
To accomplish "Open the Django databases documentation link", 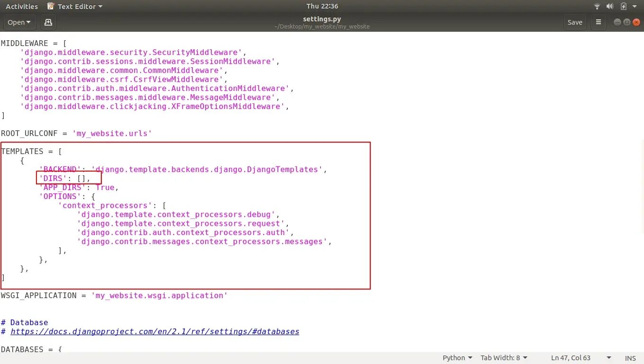I will click(155, 331).
